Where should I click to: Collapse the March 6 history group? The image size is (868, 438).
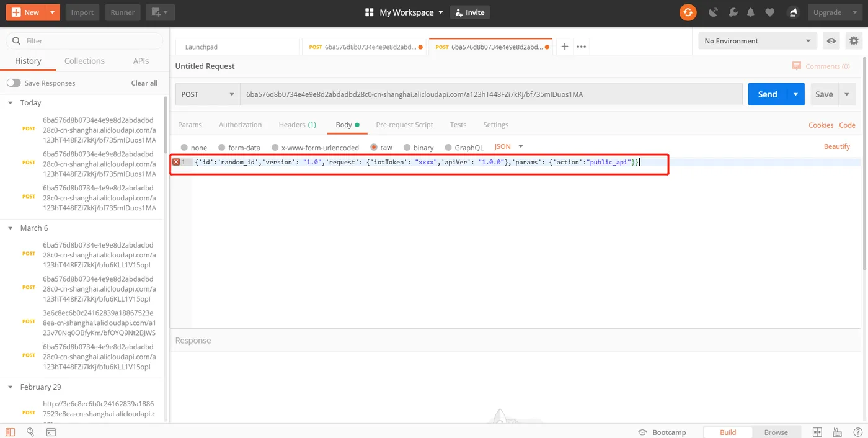[11, 228]
